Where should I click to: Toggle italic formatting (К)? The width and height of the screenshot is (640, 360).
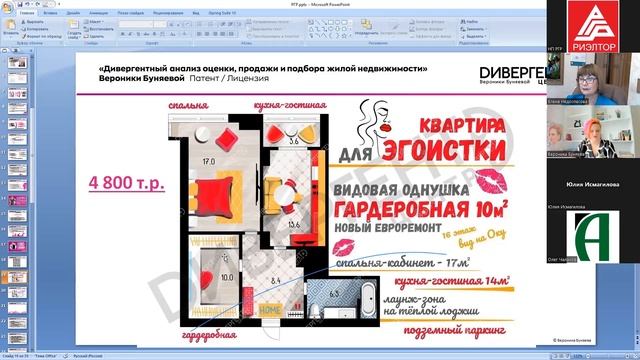point(130,34)
